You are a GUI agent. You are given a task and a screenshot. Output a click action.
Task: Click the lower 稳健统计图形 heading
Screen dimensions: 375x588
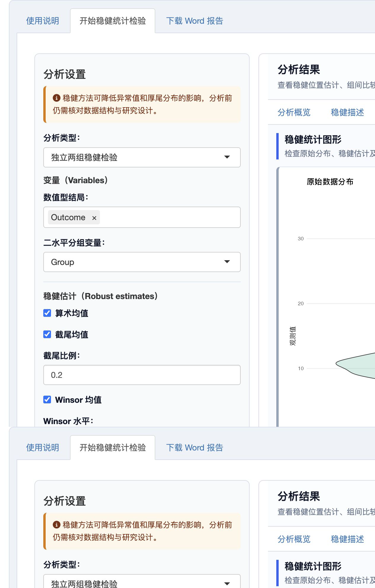(313, 566)
